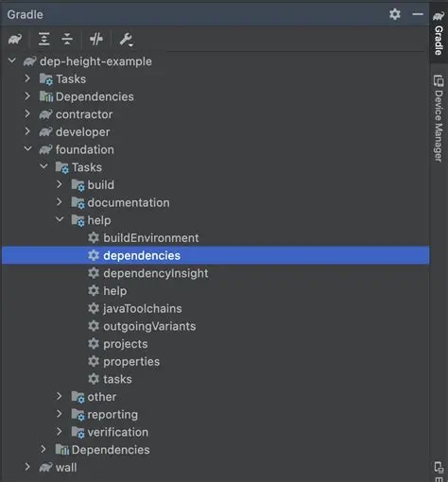Viewport: 448px width, 482px height.
Task: Click the wall module elephant icon
Action: (x=46, y=467)
